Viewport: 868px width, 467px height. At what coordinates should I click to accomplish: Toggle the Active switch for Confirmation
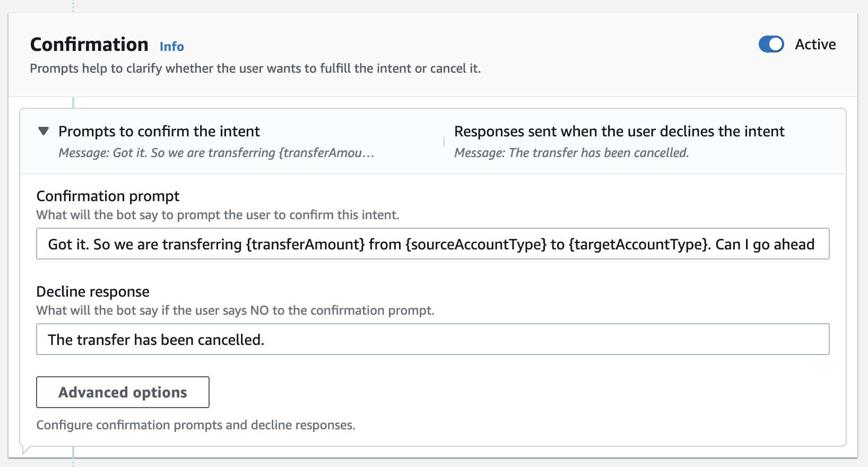click(771, 45)
